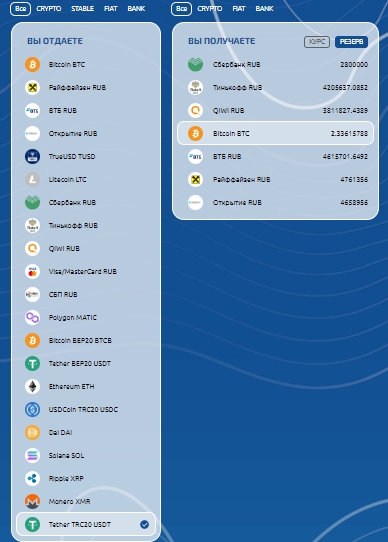This screenshot has height=542, width=388.
Task: Click the USDCoin TRC20 USDC icon
Action: 33,409
